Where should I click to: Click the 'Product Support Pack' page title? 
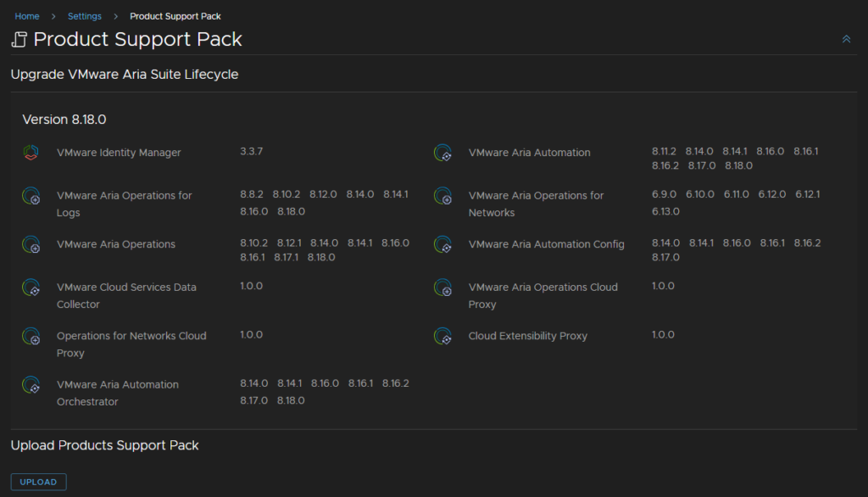coord(138,39)
